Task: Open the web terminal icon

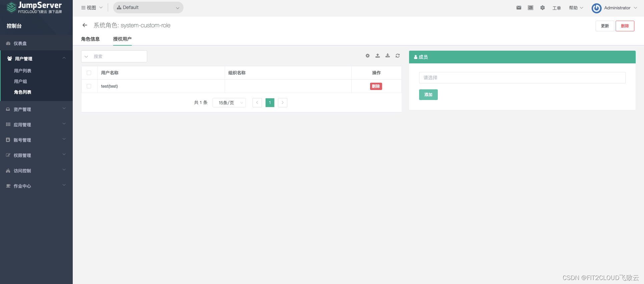Action: 531,8
